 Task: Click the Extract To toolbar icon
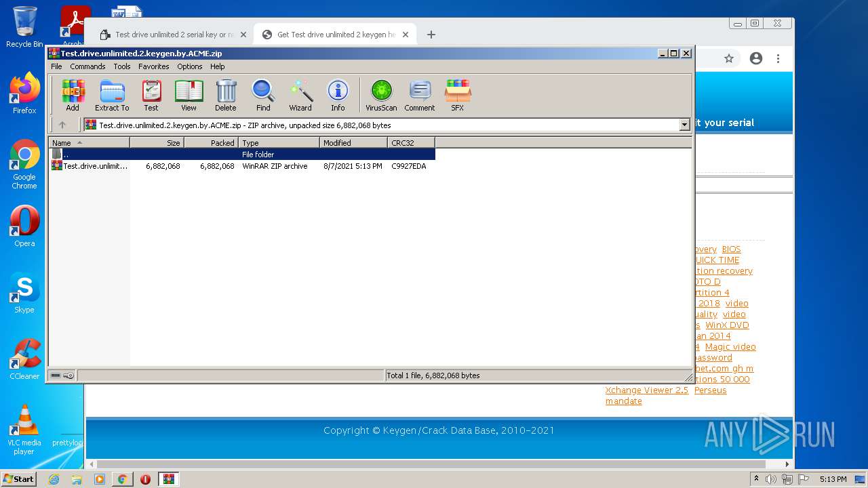point(112,95)
